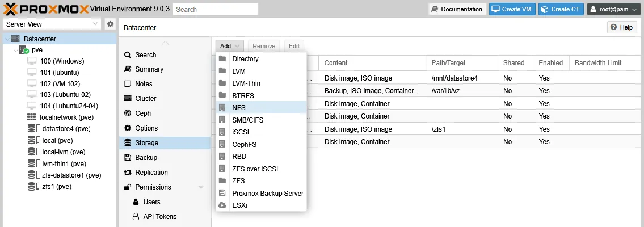This screenshot has width=644, height=227.
Task: Click the gear icon next to Server View
Action: click(x=110, y=24)
